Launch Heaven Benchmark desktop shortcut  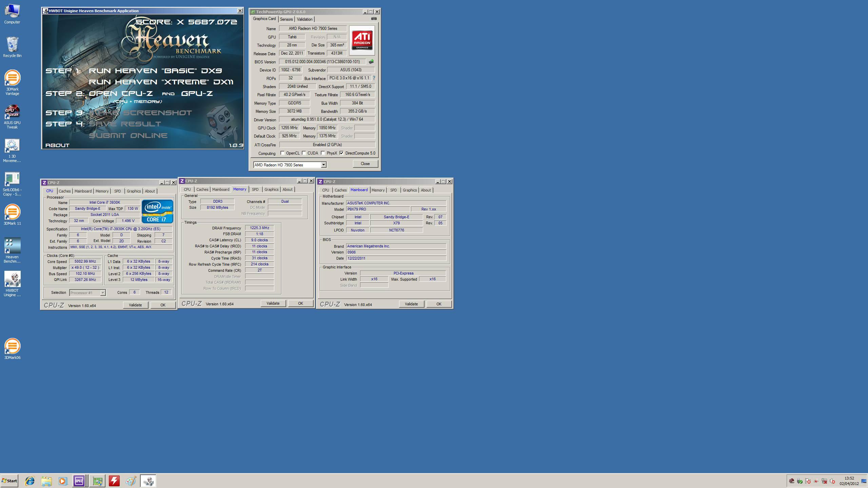coord(12,250)
